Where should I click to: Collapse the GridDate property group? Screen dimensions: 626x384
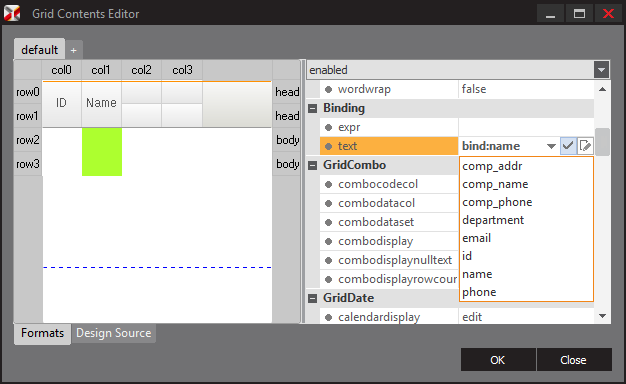tap(313, 298)
